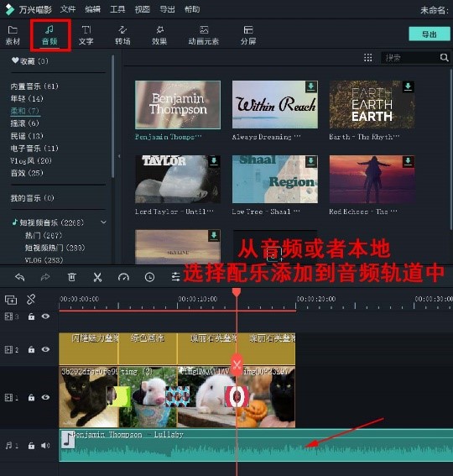453x476 pixels.
Task: Open the duration clock tool
Action: coord(149,277)
